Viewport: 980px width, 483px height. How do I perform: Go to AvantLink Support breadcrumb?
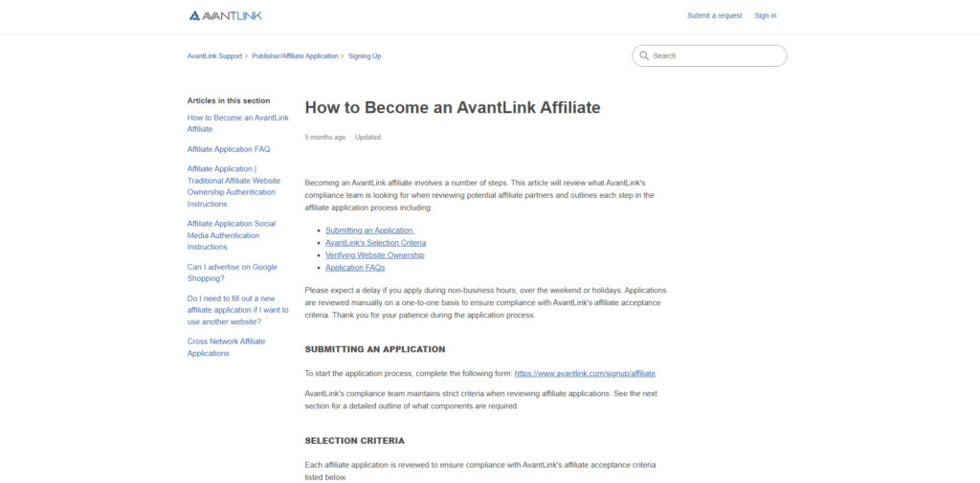pos(214,56)
